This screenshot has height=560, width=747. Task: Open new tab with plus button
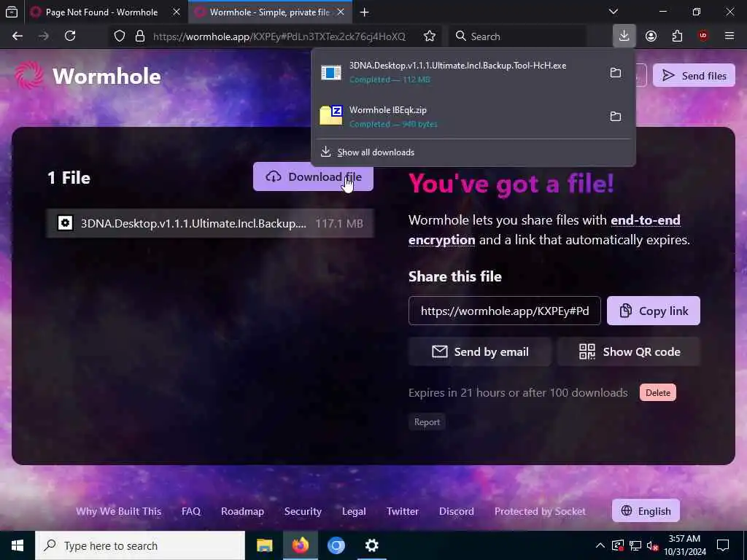coord(365,12)
